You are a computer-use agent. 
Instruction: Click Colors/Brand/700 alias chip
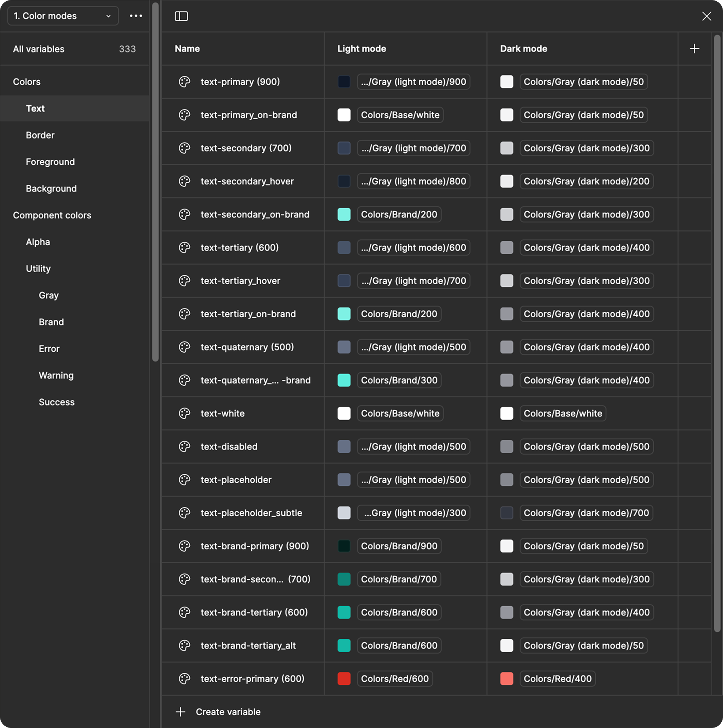coord(399,579)
